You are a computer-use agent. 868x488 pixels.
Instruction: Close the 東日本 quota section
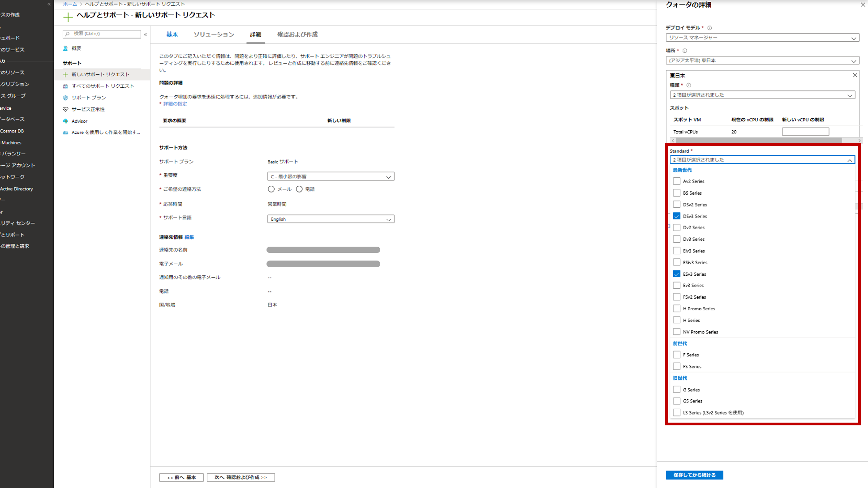click(x=855, y=75)
